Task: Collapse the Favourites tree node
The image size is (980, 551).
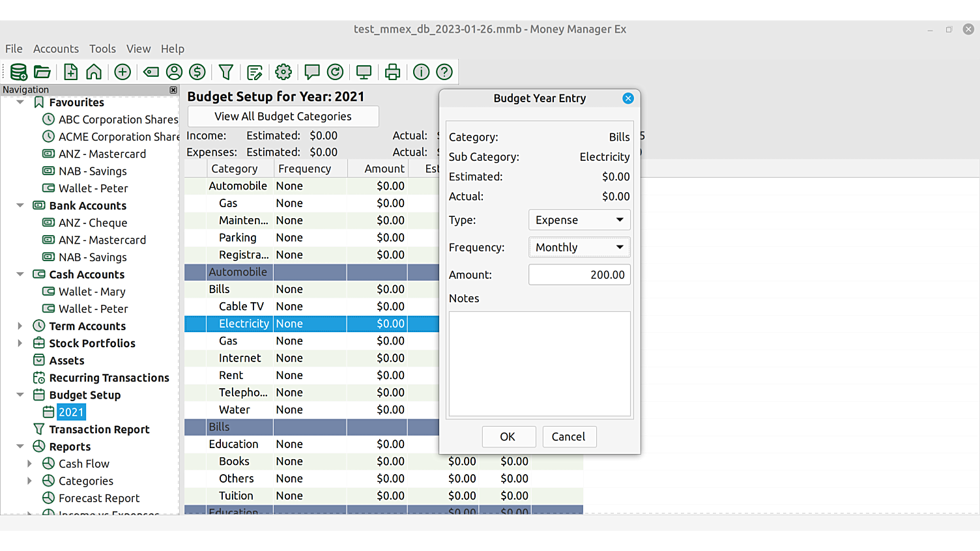Action: [x=20, y=102]
